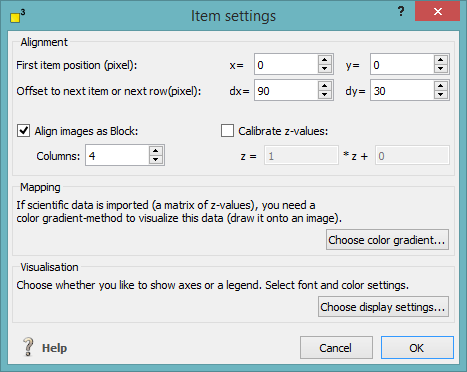
Task: Increase Columns count with up arrow
Action: (x=155, y=151)
